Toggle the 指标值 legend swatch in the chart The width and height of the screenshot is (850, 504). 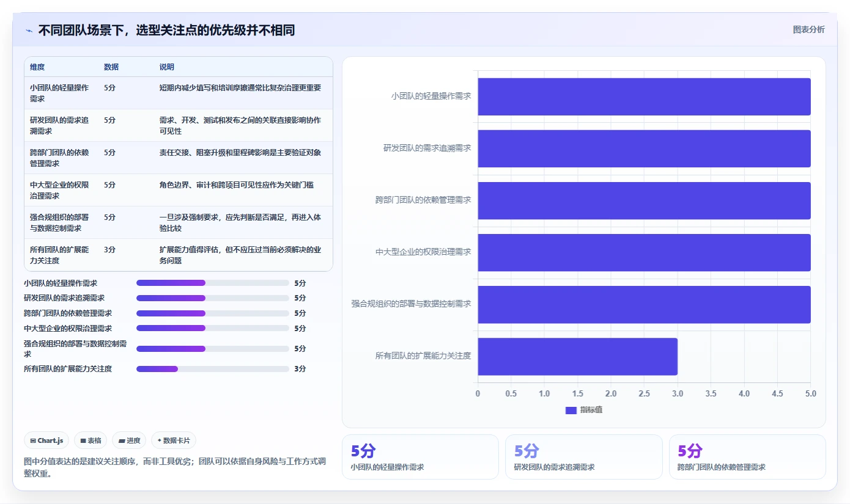coord(571,410)
